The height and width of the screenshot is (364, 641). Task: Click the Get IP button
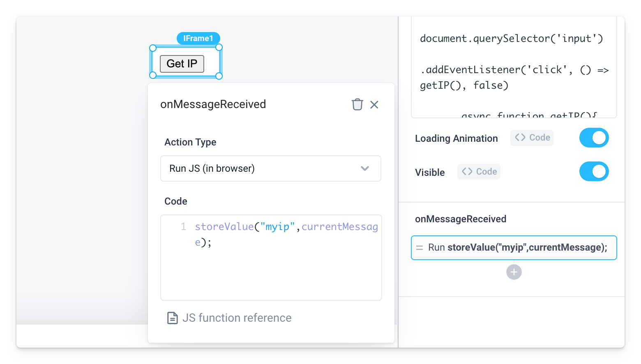(x=182, y=64)
